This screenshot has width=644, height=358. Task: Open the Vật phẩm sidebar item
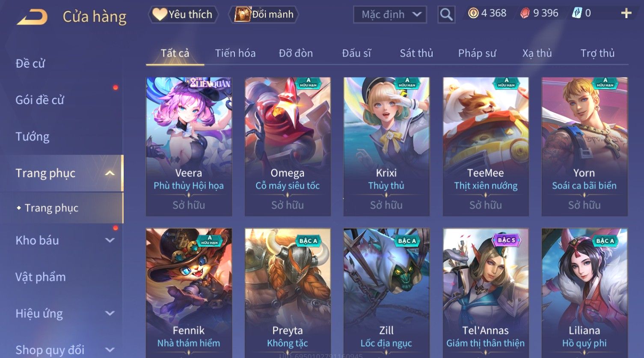pyautogui.click(x=41, y=277)
